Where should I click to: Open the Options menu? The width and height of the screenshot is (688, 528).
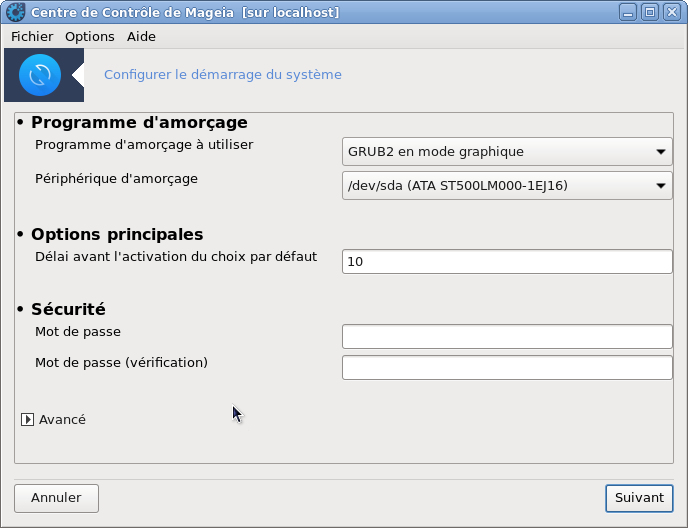pos(90,36)
